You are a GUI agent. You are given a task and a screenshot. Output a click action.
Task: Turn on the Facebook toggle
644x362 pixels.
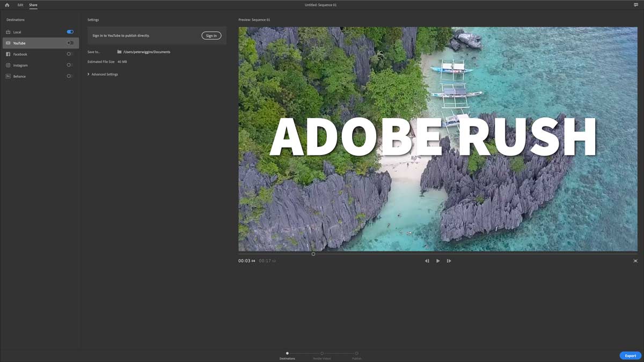[x=70, y=54]
